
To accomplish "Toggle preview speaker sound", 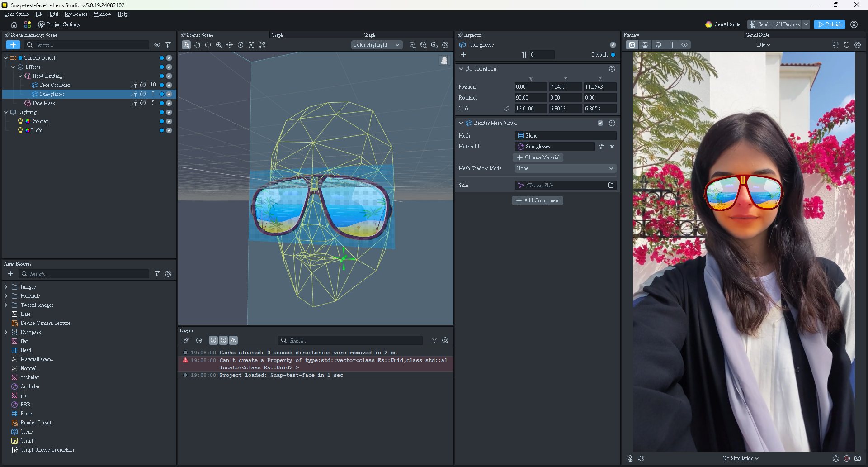I will 641,458.
